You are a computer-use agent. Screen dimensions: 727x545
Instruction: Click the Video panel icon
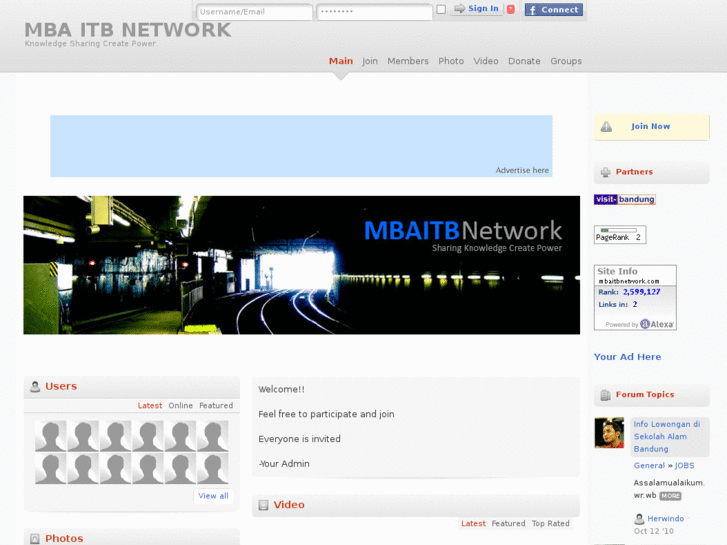263,505
